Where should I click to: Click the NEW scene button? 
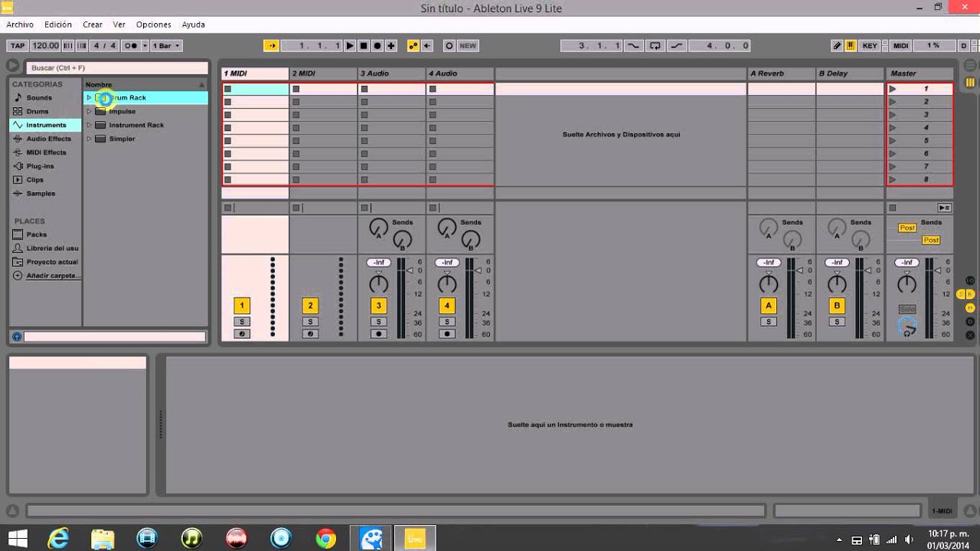[x=468, y=46]
